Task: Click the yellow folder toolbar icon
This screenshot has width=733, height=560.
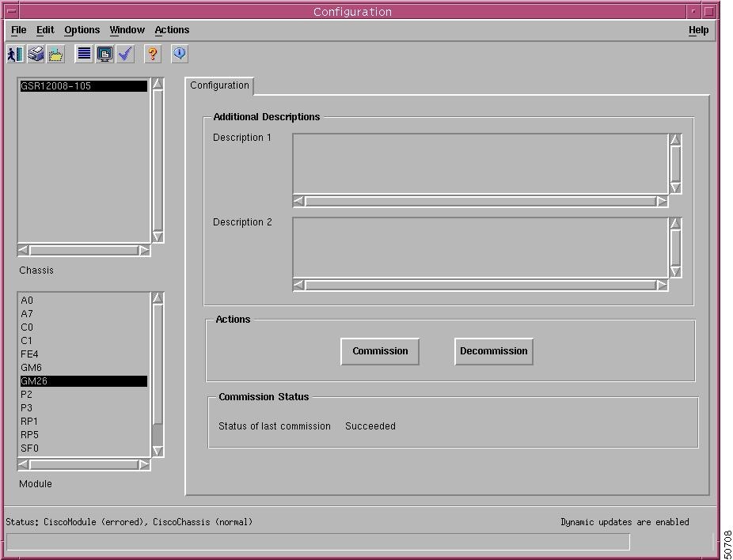Action: pos(55,54)
